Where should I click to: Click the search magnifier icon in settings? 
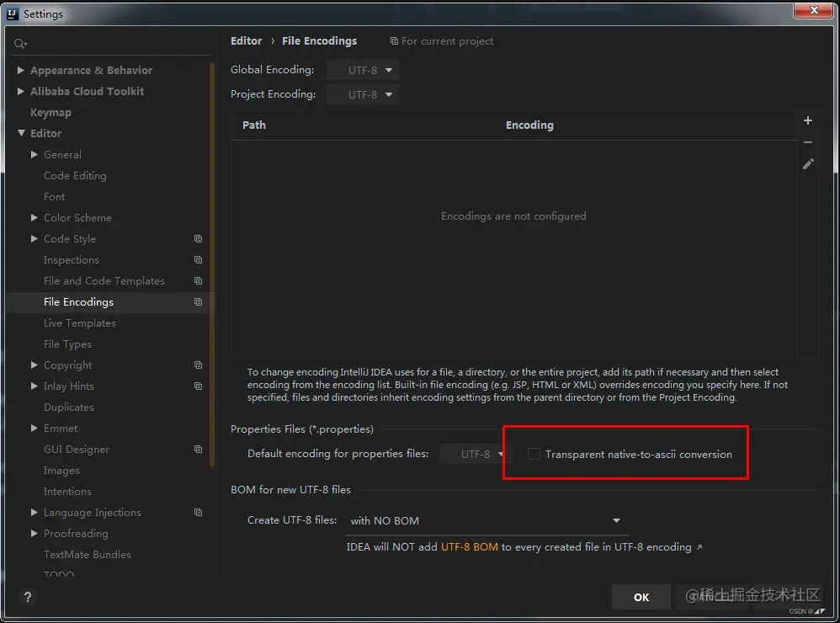tap(20, 44)
